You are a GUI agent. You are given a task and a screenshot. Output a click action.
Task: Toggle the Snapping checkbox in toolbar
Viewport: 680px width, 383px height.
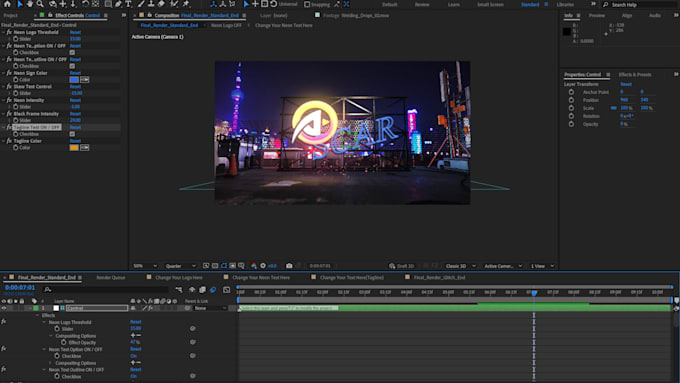(x=307, y=4)
